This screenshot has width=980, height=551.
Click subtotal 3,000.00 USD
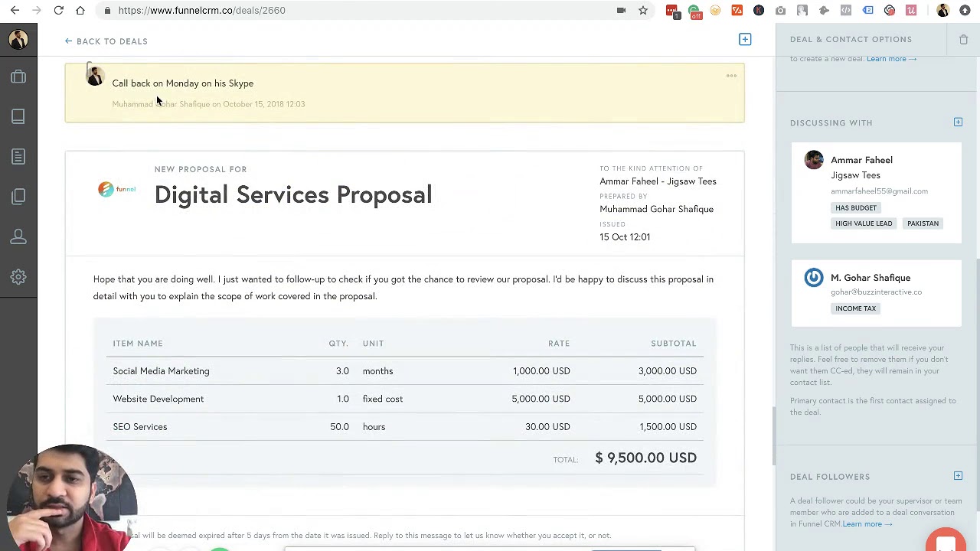pos(668,371)
